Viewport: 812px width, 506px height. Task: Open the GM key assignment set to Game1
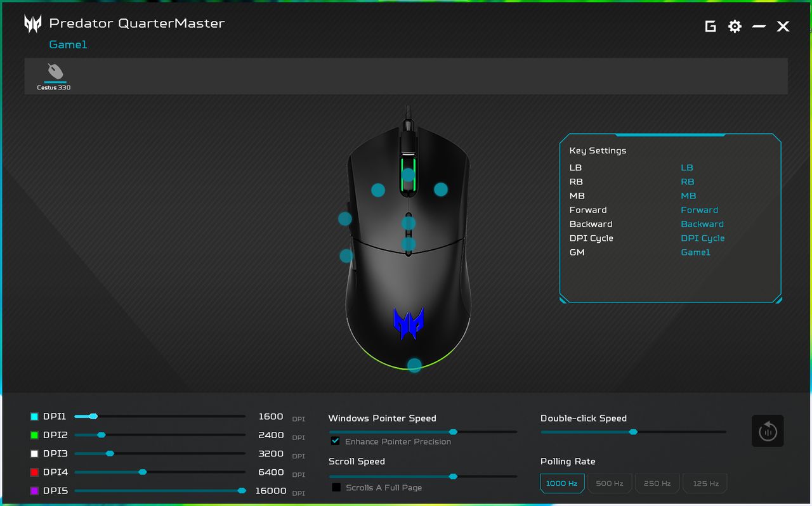click(x=696, y=252)
